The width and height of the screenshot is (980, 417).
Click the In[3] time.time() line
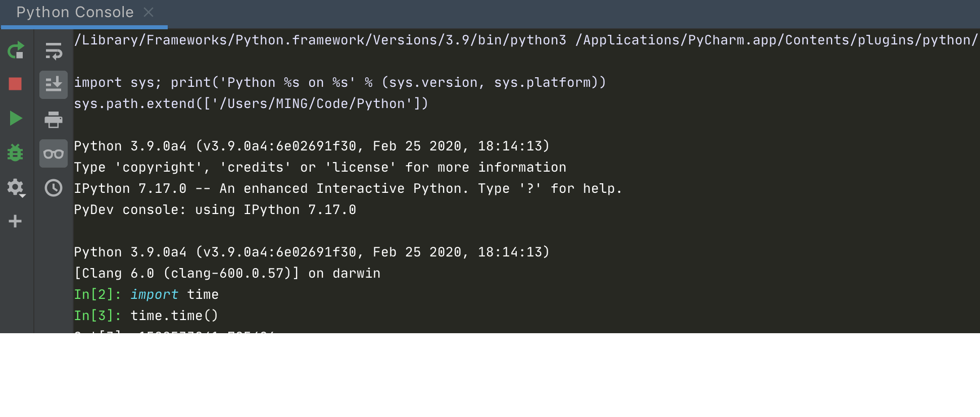coord(146,316)
